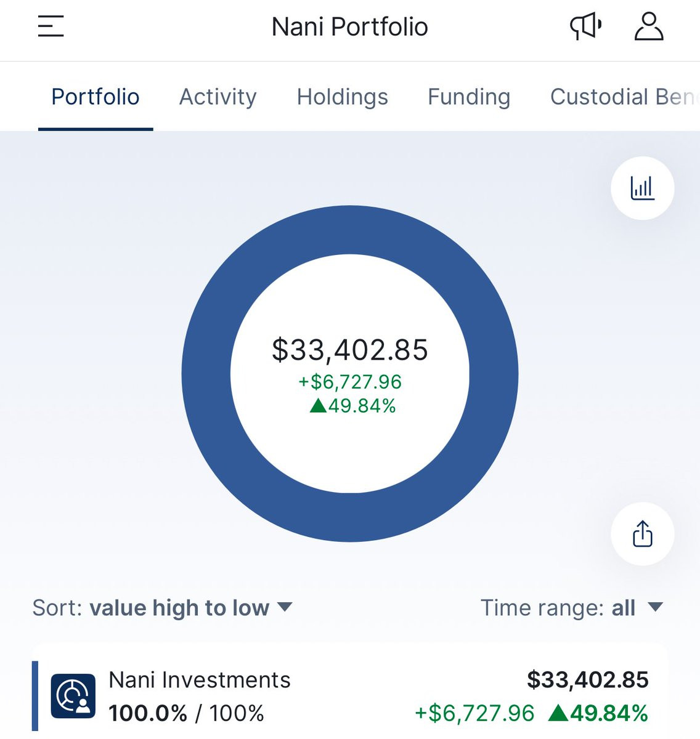The image size is (700, 739).
Task: Open the Nani Investments account row
Action: tap(350, 696)
